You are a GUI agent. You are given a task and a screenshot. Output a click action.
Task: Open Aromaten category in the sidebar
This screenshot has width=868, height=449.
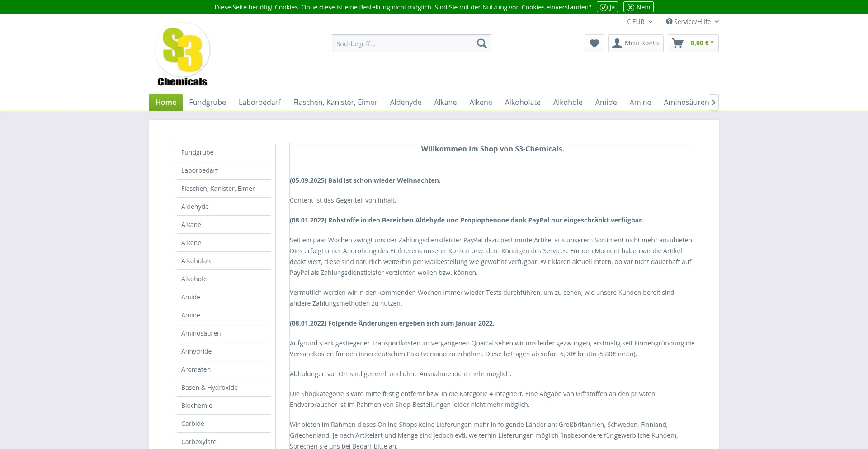[x=196, y=369]
